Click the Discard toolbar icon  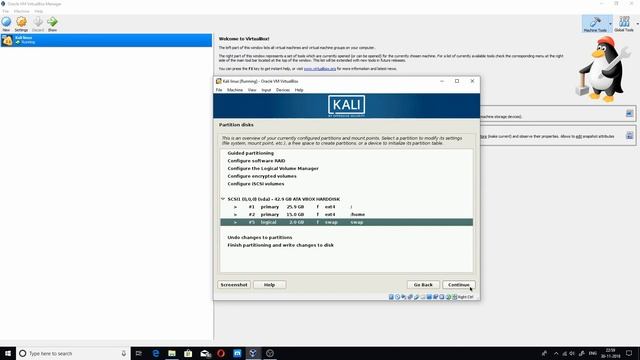point(38,22)
